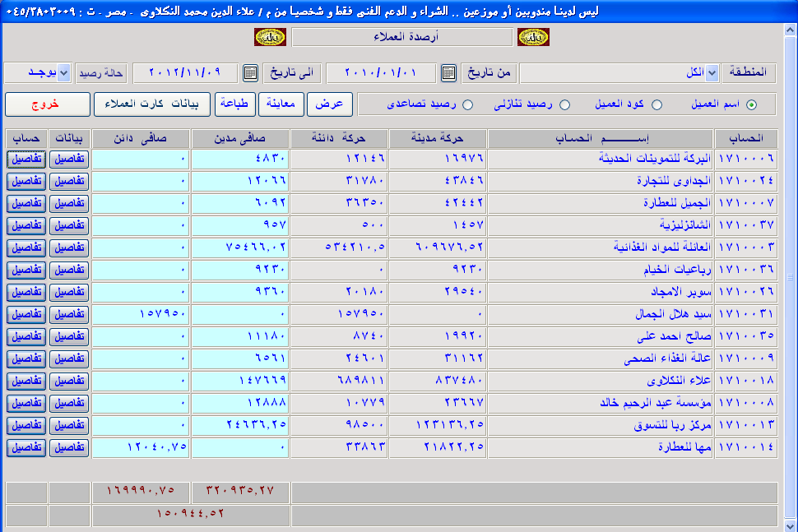Open the 'الى تاريخ' calendar picker icon
Image resolution: width=798 pixels, height=532 pixels.
coord(251,73)
